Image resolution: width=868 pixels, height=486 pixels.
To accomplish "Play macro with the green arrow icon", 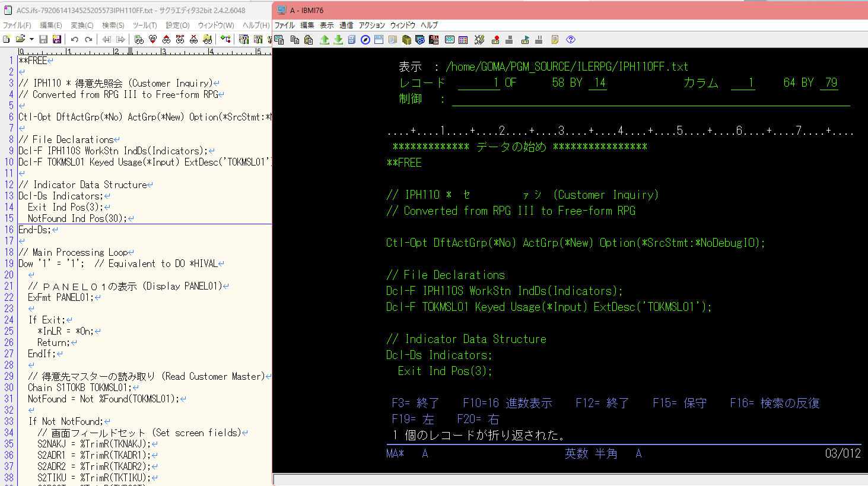I will 525,40.
